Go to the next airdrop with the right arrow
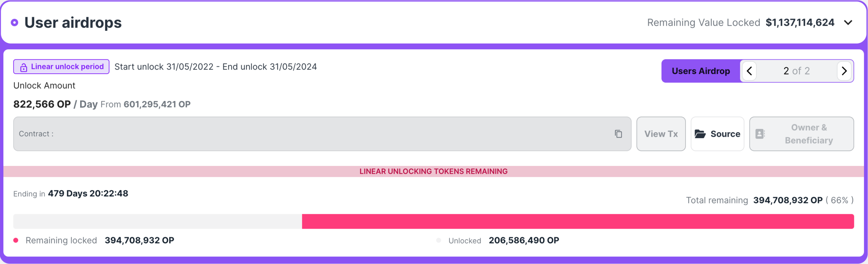 click(x=844, y=71)
